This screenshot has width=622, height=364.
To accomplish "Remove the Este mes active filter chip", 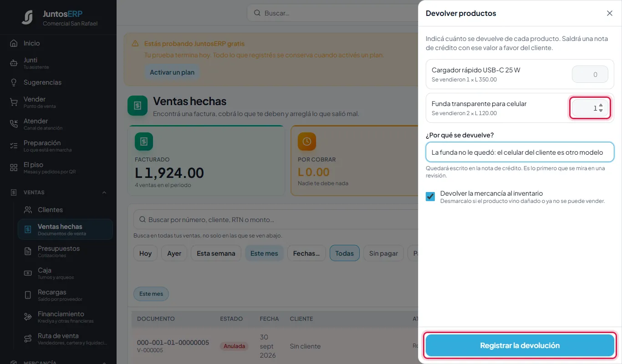I will pyautogui.click(x=151, y=294).
